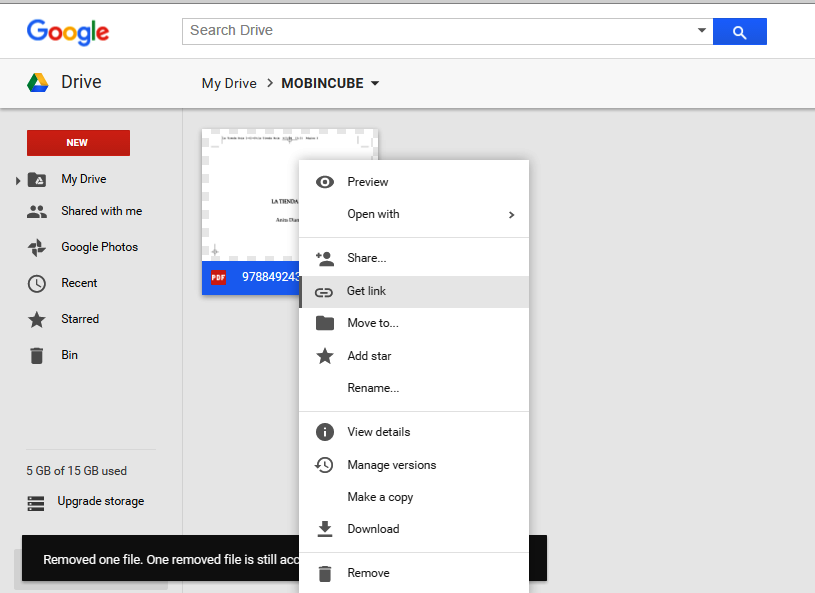Choose Share... from the context menu
This screenshot has height=593, width=815.
[414, 258]
